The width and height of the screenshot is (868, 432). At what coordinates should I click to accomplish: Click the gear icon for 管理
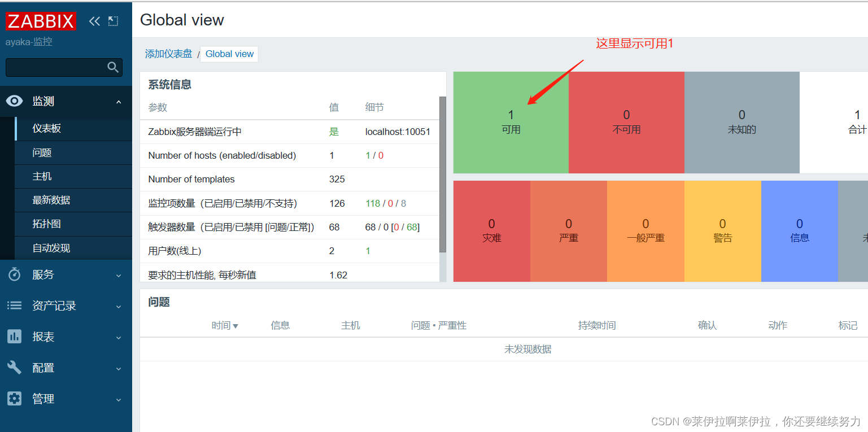click(14, 399)
